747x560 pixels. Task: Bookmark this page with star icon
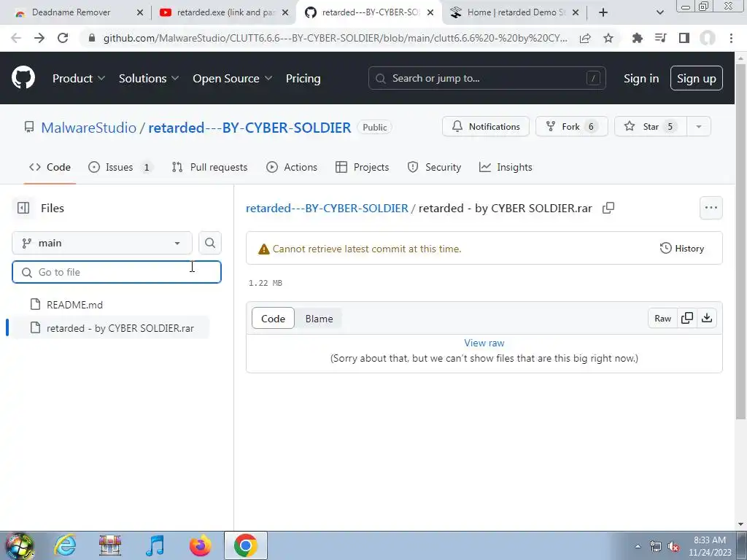point(608,38)
